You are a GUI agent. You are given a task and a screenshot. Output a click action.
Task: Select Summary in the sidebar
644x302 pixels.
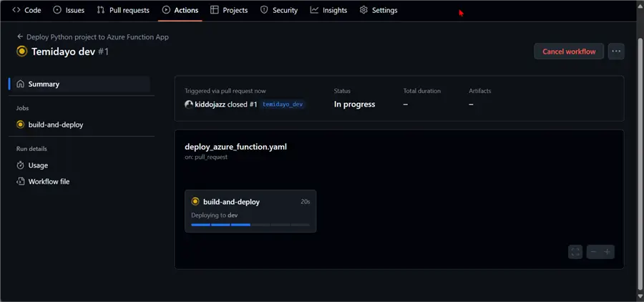(x=81, y=84)
